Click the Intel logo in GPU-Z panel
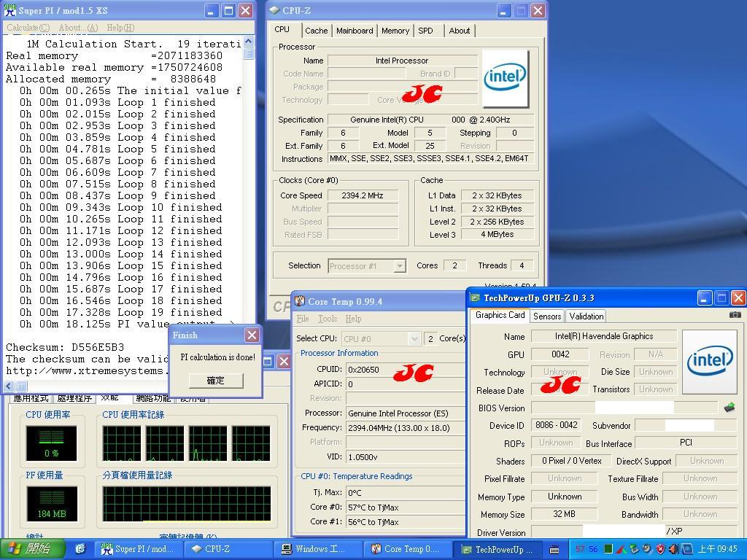This screenshot has width=747, height=560. pyautogui.click(x=709, y=361)
